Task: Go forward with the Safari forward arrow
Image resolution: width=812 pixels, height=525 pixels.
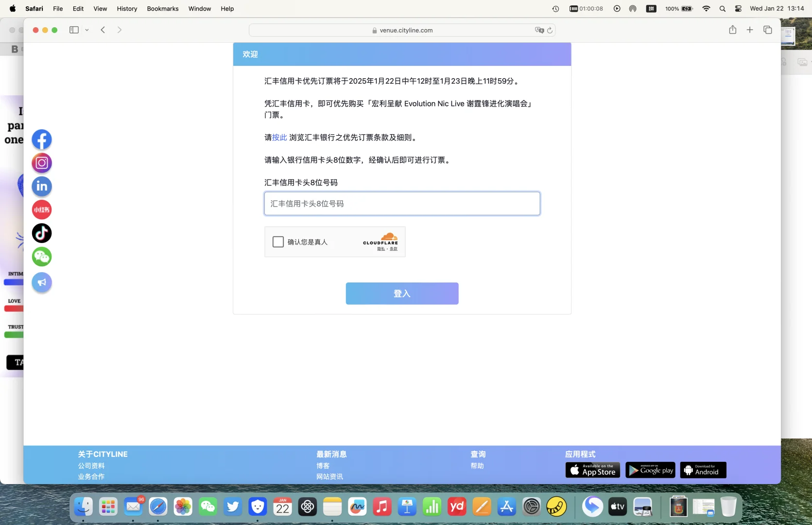Action: coord(120,30)
